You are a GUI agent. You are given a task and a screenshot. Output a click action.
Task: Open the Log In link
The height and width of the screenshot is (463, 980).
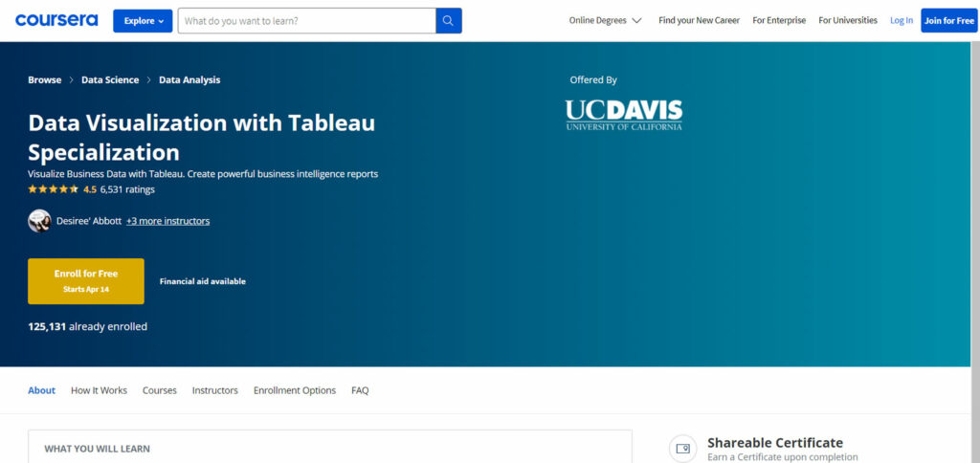coord(901,20)
